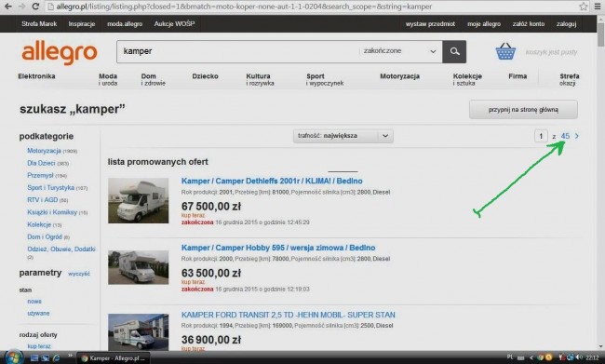Image resolution: width=605 pixels, height=364 pixels.
Task: Click the page scrollbar thumb
Action: [600, 34]
